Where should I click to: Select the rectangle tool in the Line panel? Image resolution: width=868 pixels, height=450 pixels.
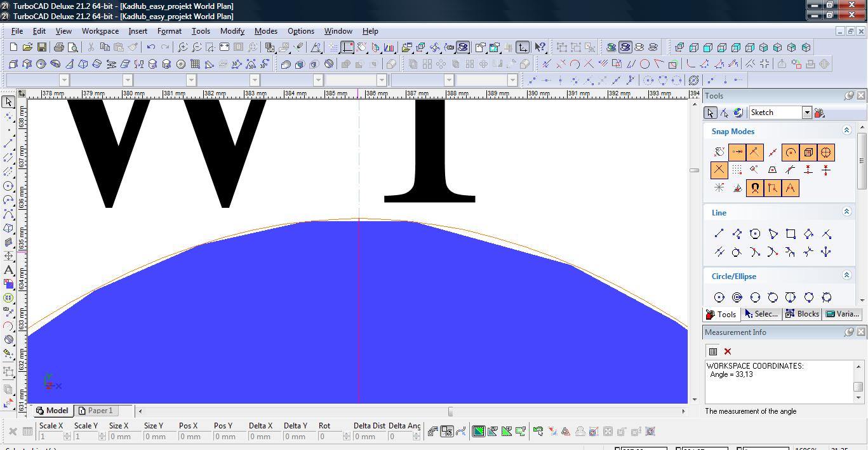791,234
